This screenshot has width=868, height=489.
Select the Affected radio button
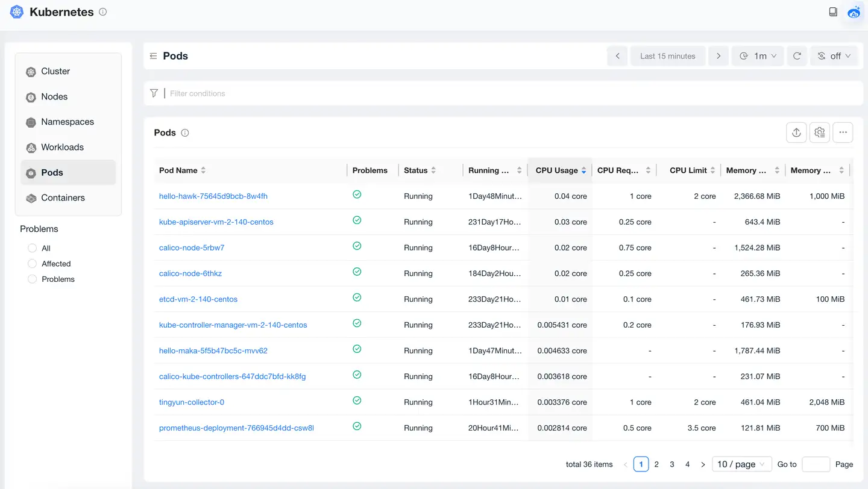point(33,264)
